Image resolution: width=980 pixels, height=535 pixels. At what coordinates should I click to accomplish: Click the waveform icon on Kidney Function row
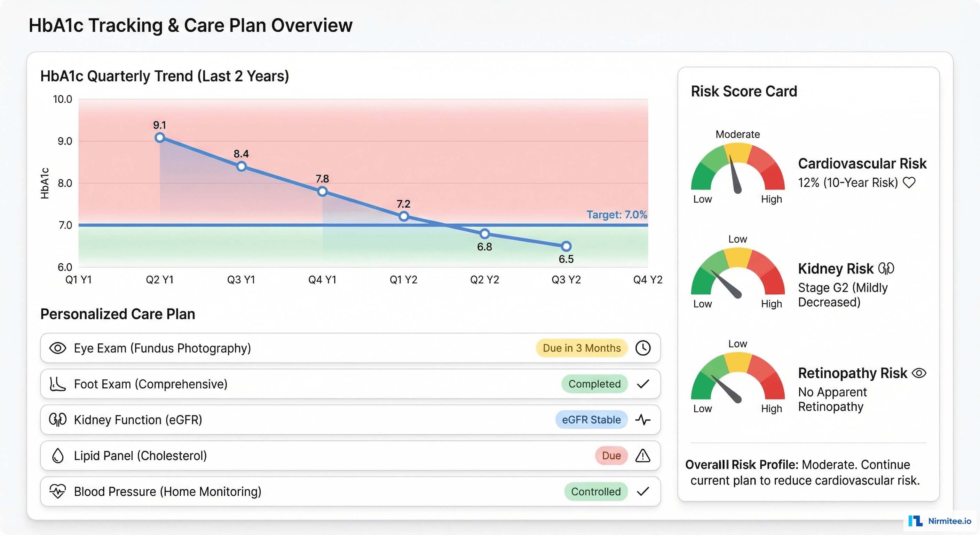(x=642, y=420)
